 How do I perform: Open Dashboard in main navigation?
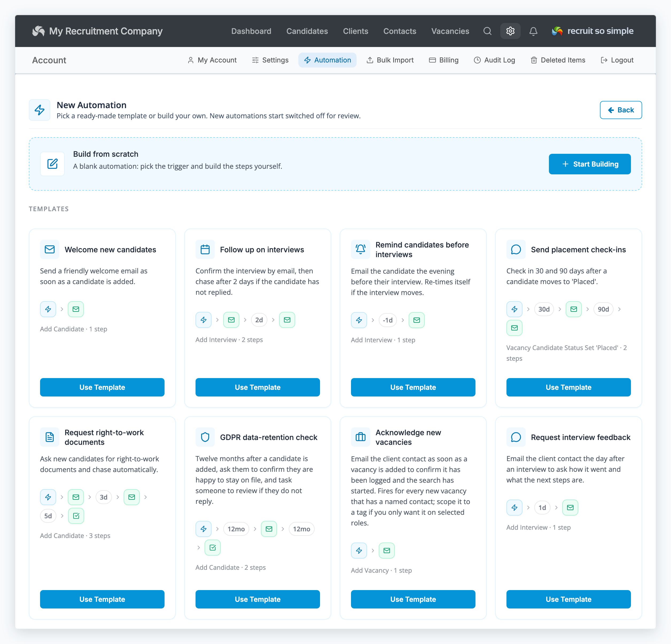click(251, 31)
